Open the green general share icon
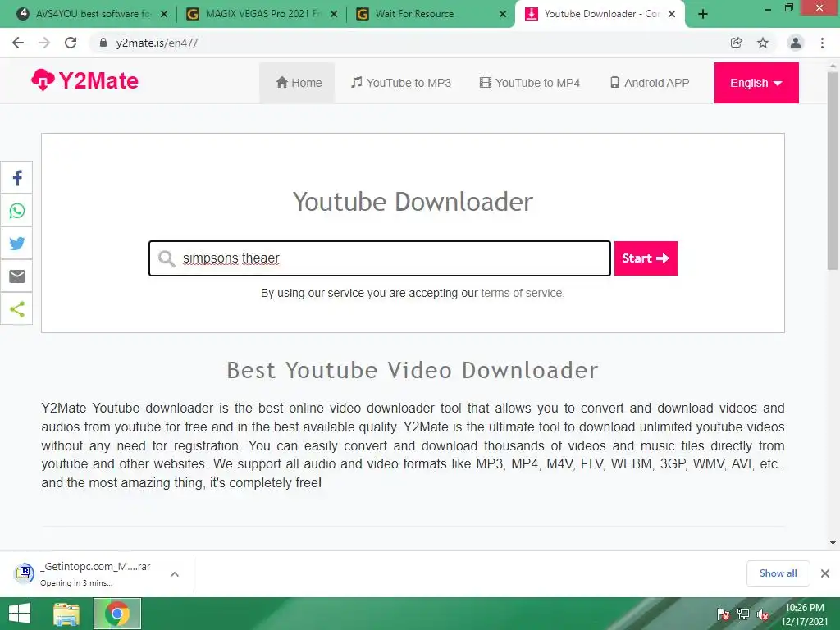Image resolution: width=840 pixels, height=630 pixels. (16, 308)
